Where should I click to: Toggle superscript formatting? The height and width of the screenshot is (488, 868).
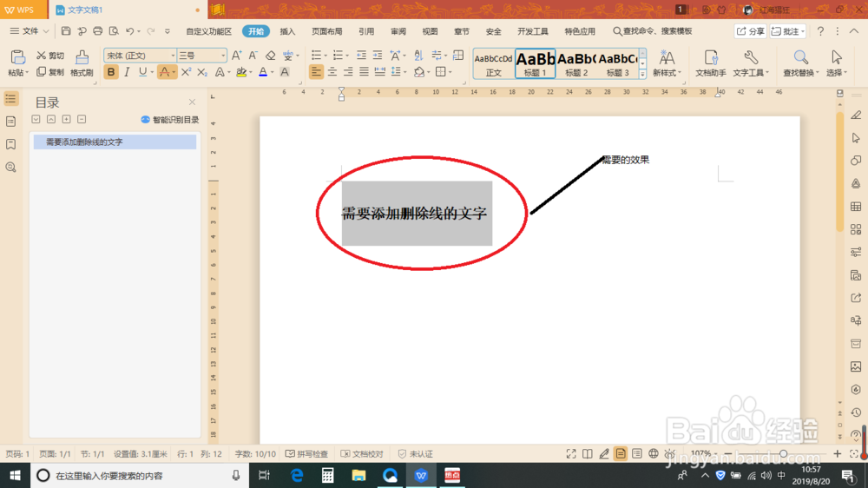pyautogui.click(x=186, y=72)
